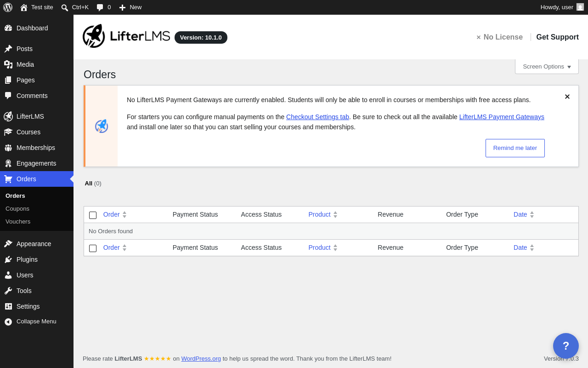This screenshot has height=368, width=588.
Task: Click the Orders cart icon
Action: pyautogui.click(x=8, y=179)
